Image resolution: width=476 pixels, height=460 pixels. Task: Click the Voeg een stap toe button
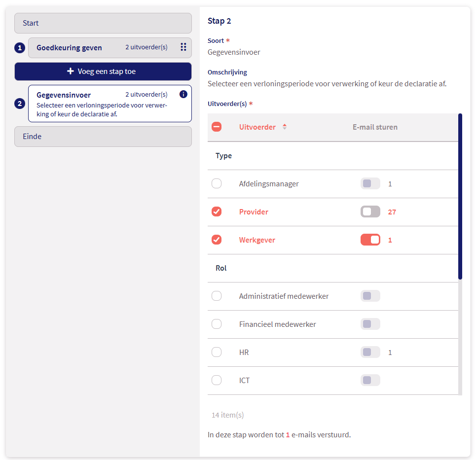[x=103, y=71]
